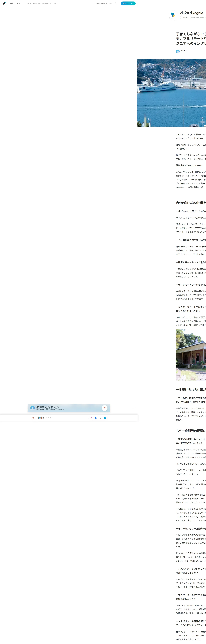Open the regnio.co website link
Viewport: 206px width, 644px height.
(199, 17)
